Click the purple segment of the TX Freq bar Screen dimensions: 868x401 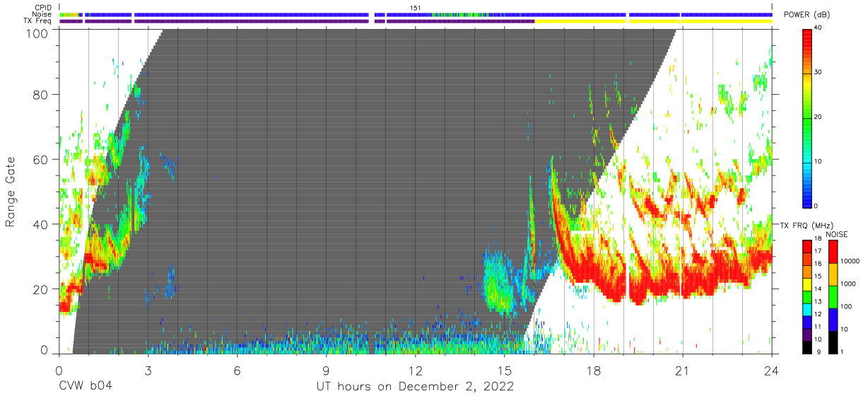coord(297,21)
